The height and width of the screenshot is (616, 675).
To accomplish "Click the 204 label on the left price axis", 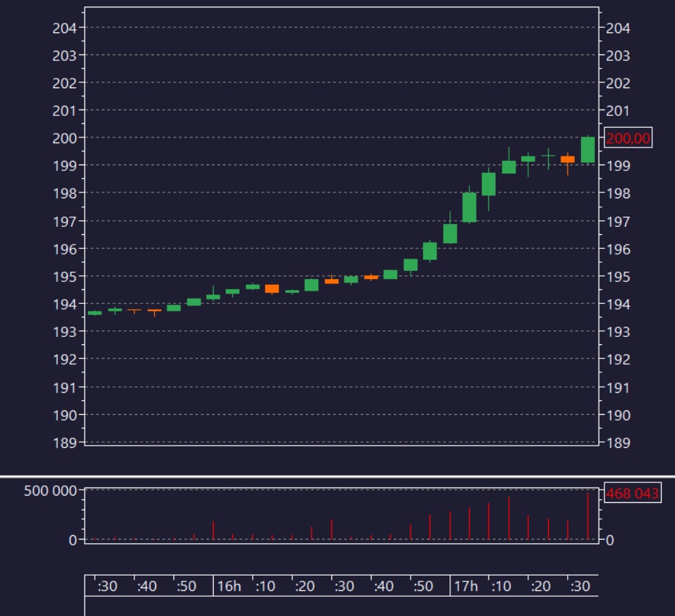I will point(64,28).
